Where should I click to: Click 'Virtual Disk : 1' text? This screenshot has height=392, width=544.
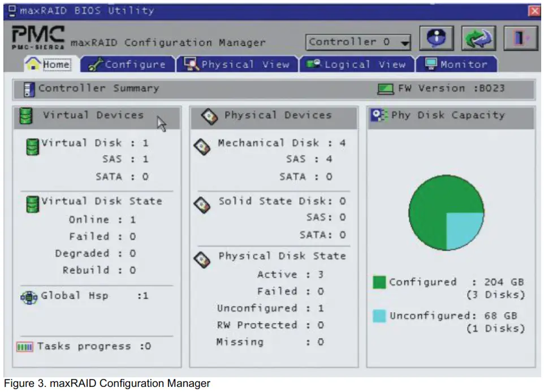click(x=94, y=143)
